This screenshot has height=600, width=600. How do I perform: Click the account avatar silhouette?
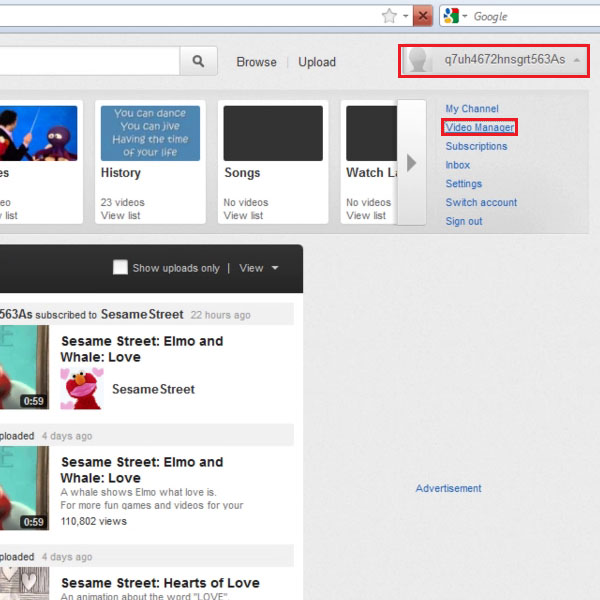[417, 60]
